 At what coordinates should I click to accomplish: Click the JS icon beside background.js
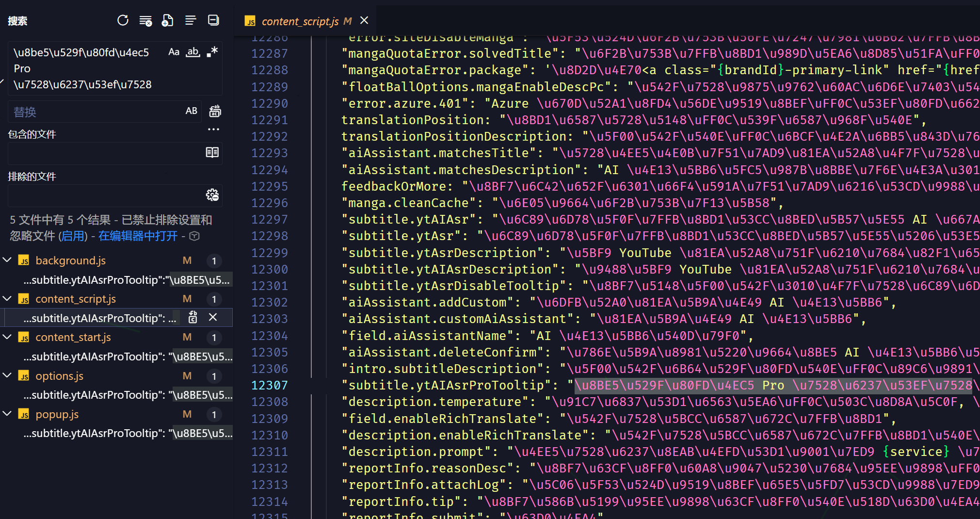pyautogui.click(x=24, y=260)
